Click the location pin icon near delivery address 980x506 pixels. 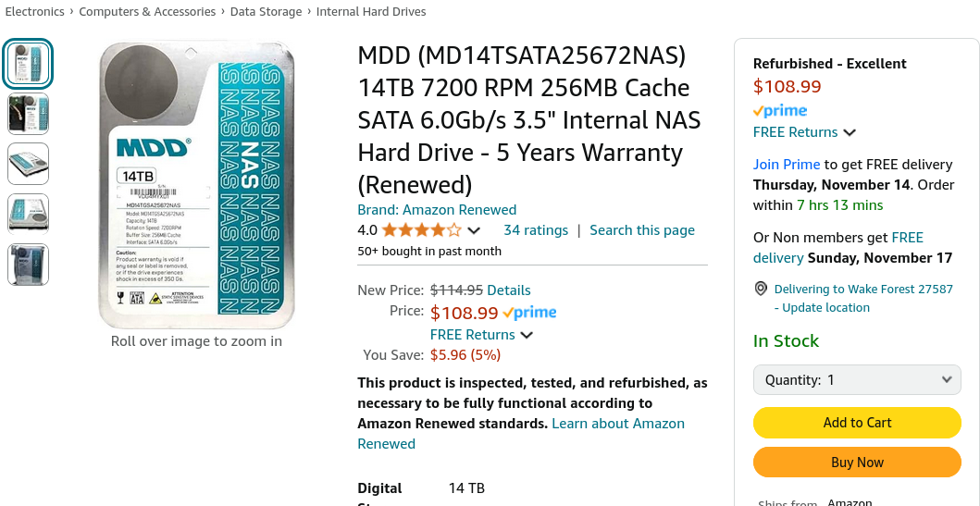pos(761,289)
